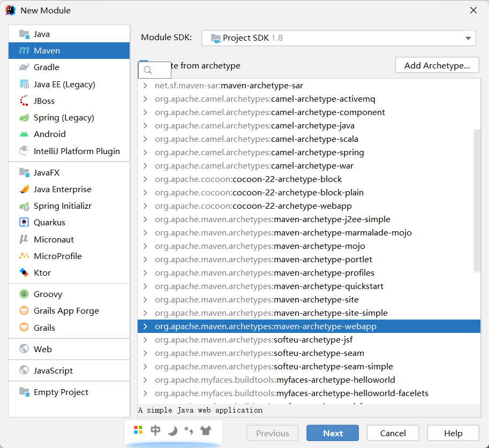The image size is (489, 448).
Task: Click the Cancel button
Action: [393, 433]
